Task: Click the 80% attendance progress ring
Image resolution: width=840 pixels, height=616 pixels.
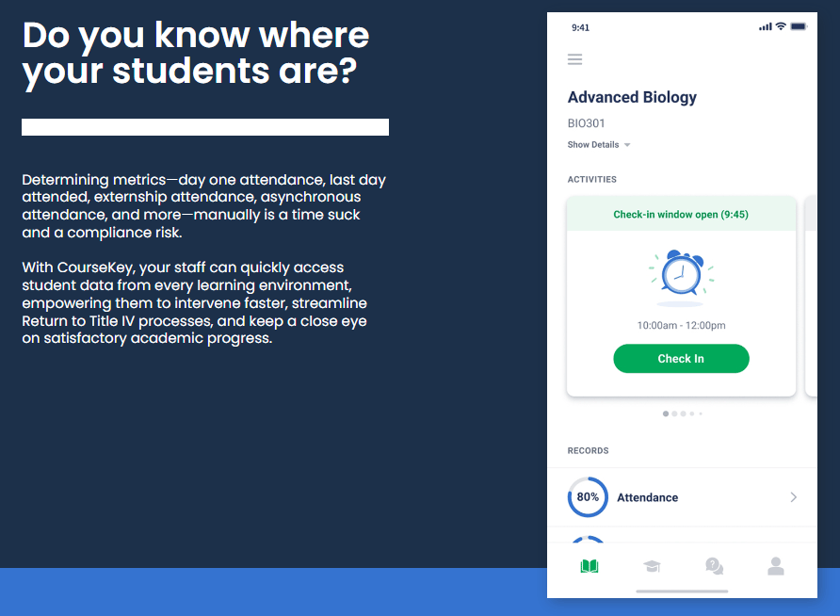Action: (x=588, y=497)
